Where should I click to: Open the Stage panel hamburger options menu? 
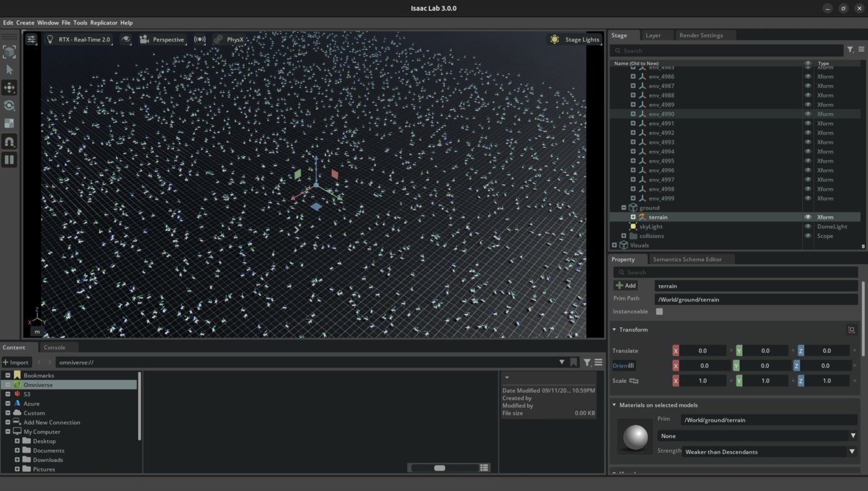point(861,50)
